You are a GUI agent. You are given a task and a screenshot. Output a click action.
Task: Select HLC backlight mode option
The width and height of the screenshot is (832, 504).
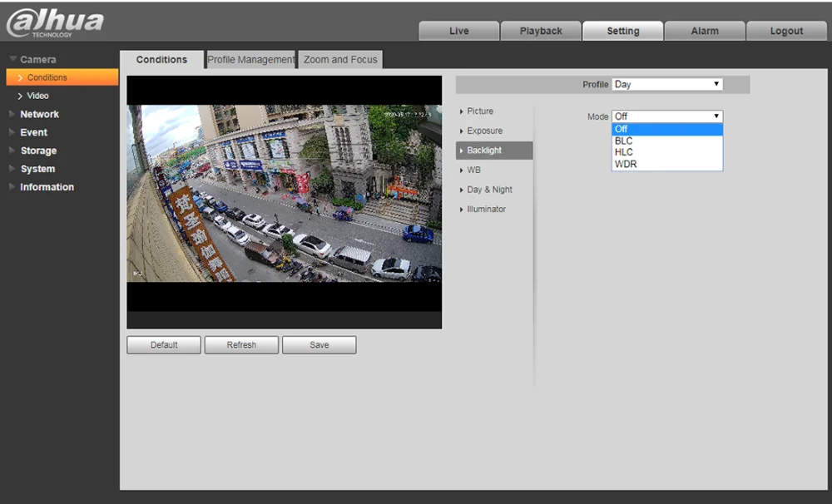click(x=624, y=152)
